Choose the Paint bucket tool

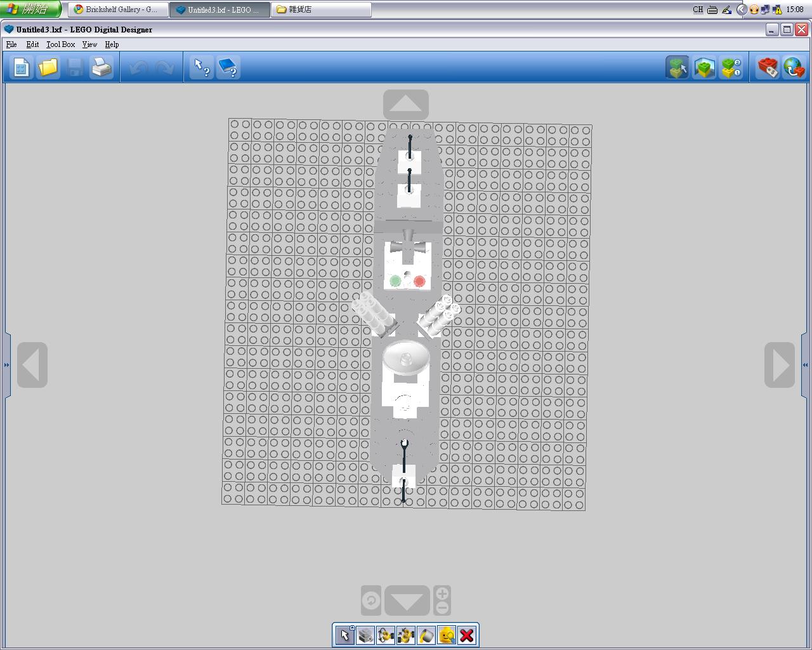coord(426,635)
